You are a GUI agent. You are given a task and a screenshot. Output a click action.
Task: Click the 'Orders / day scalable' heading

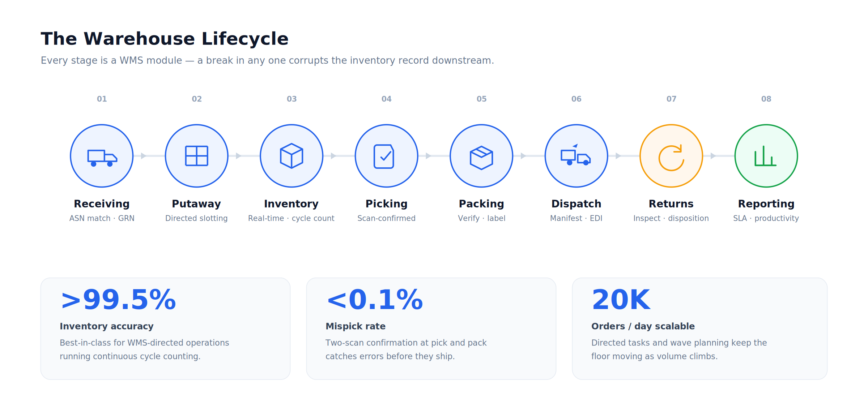tap(643, 326)
